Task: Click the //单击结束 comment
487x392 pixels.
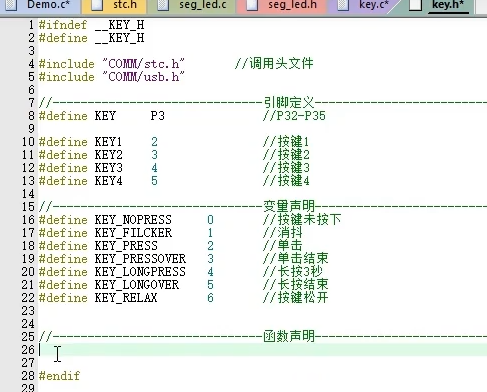Action: [296, 259]
